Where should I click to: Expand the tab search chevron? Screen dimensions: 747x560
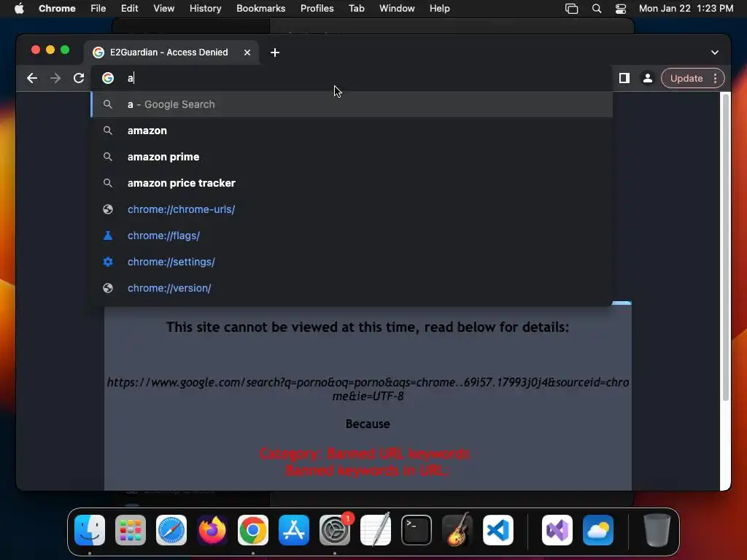[715, 52]
